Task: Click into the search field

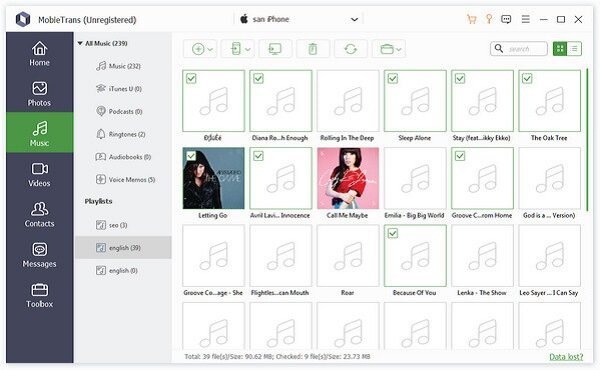Action: (519, 49)
